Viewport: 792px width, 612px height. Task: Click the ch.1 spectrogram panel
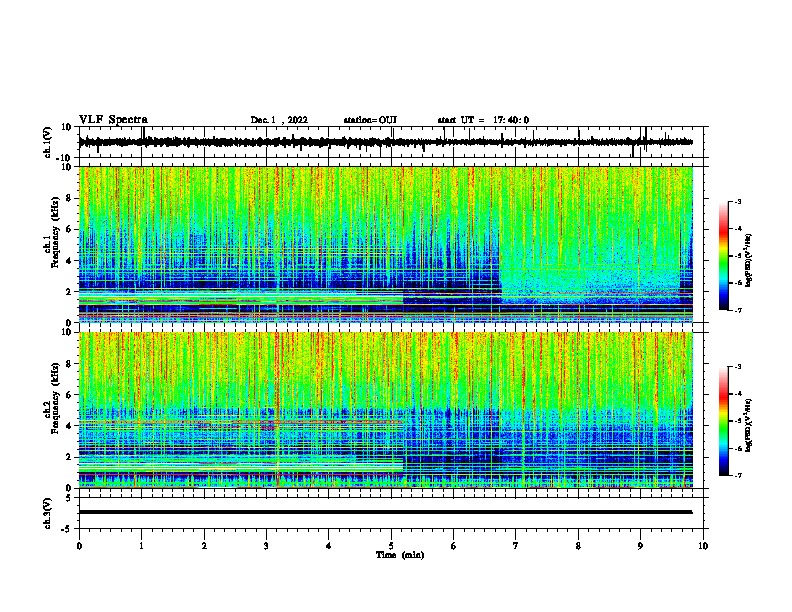[386, 244]
